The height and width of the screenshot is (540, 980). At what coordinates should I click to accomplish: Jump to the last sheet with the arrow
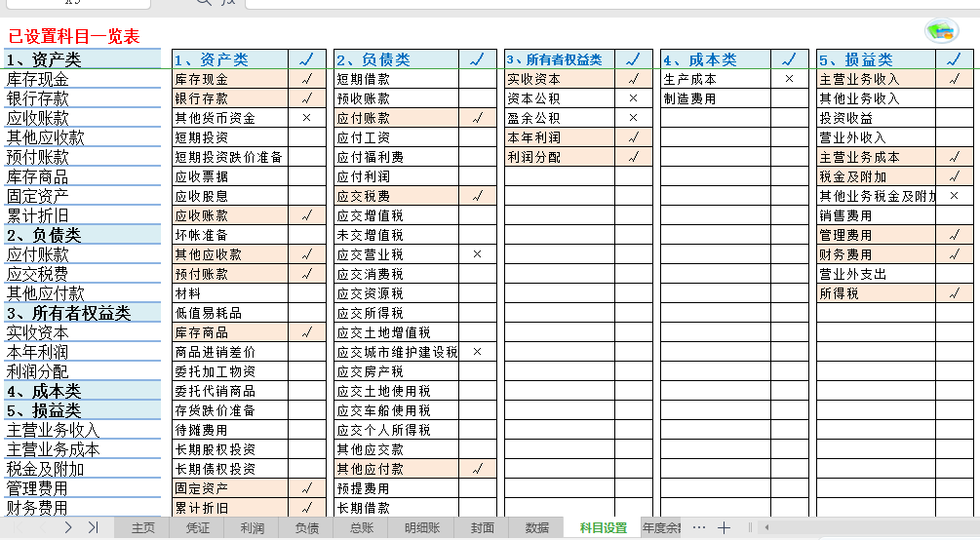[x=94, y=527]
